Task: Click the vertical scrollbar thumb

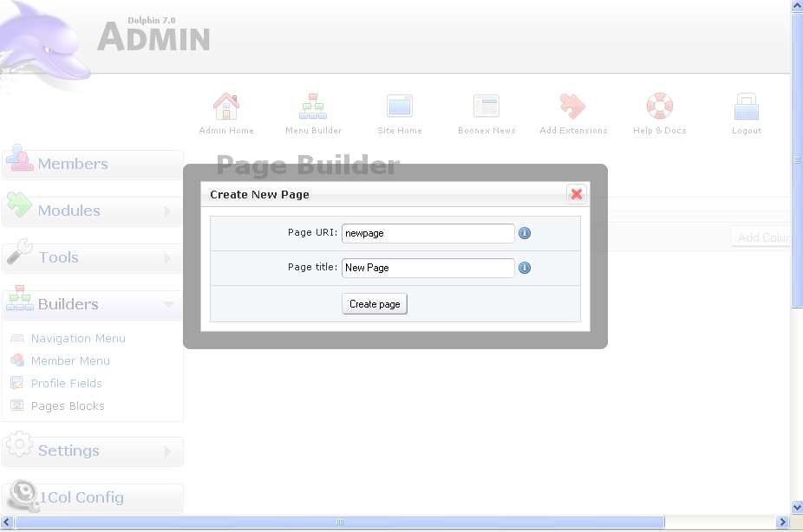Action: pos(797,160)
